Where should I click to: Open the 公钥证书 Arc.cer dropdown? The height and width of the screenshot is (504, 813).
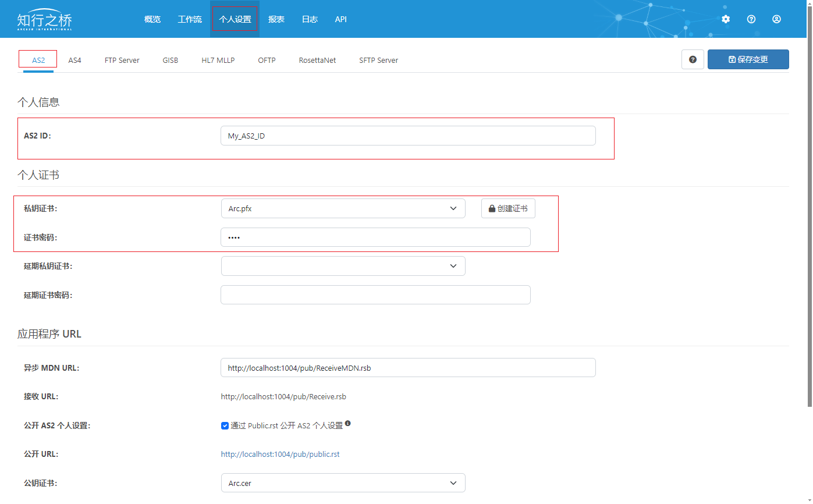[343, 483]
